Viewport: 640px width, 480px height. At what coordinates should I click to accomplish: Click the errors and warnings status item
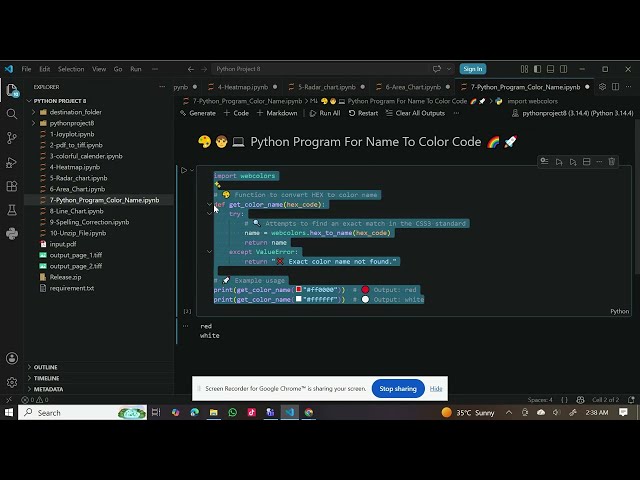(35, 400)
